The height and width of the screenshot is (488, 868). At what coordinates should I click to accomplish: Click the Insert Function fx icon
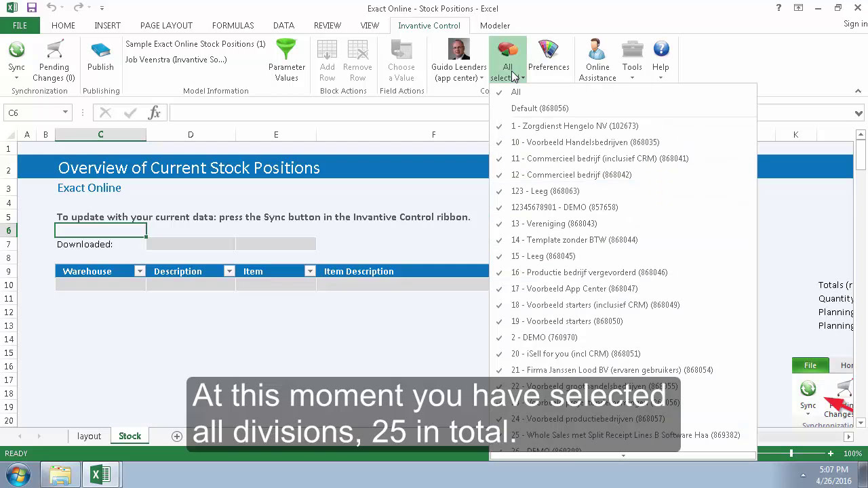[155, 113]
